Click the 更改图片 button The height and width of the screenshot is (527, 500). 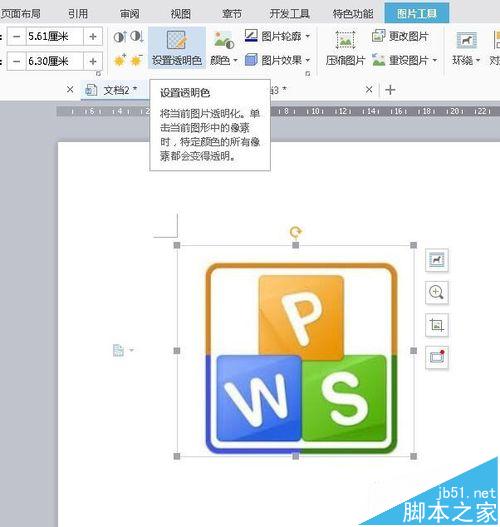(400, 36)
